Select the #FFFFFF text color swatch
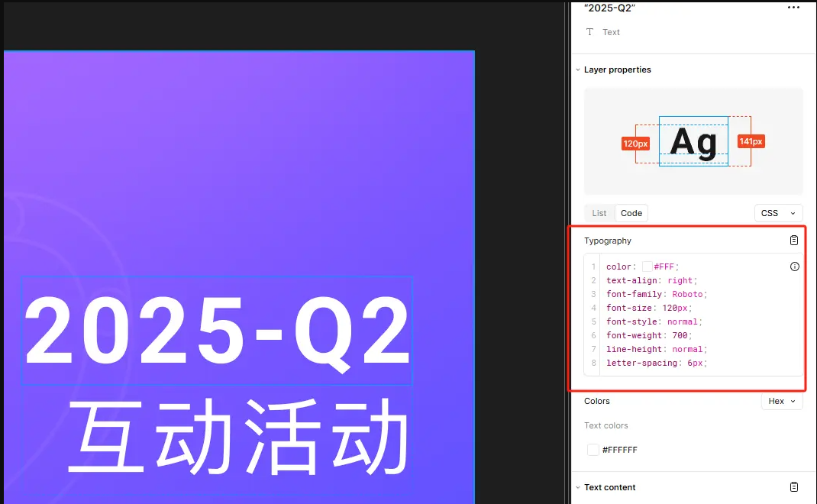The width and height of the screenshot is (817, 504). [x=593, y=450]
